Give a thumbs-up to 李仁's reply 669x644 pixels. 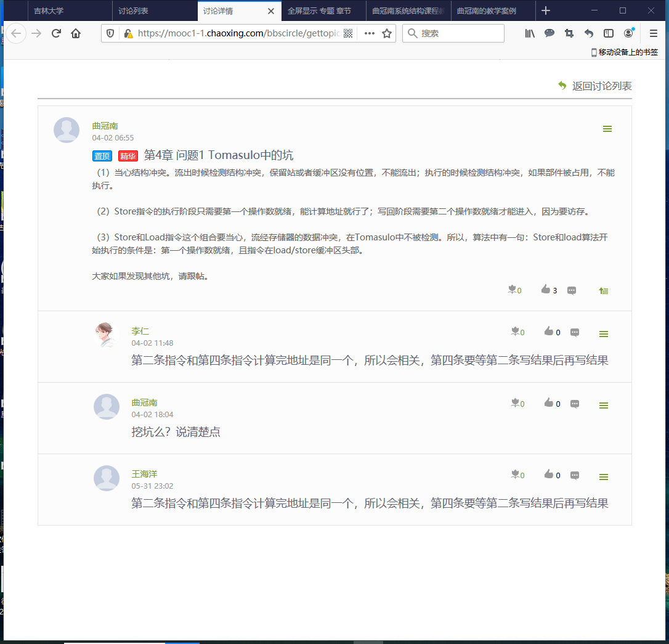(548, 332)
